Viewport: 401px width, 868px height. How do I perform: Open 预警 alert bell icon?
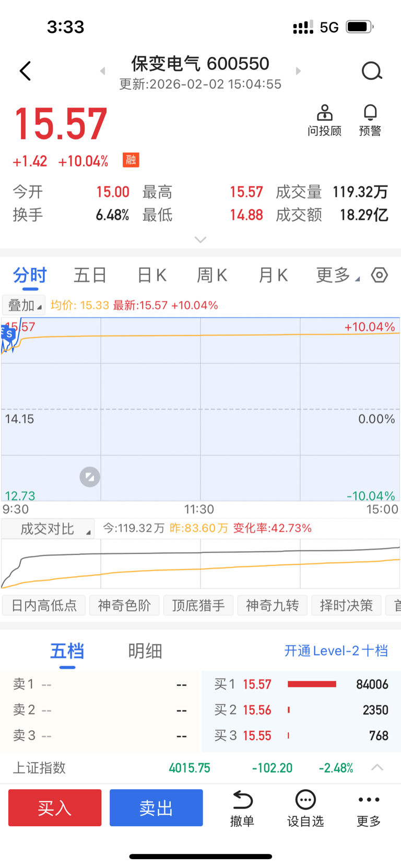pos(370,121)
